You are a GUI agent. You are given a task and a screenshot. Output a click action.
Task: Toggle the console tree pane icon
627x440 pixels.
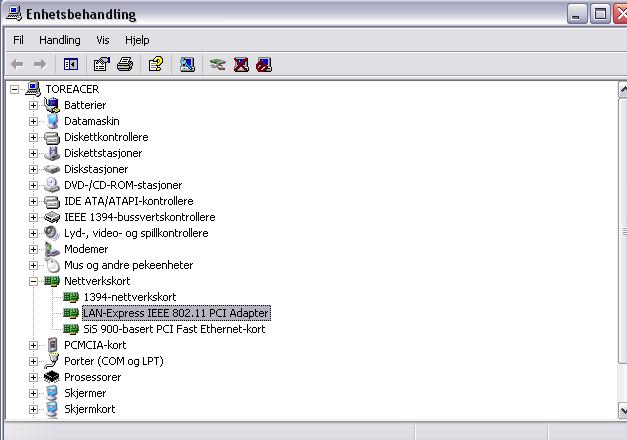(71, 64)
